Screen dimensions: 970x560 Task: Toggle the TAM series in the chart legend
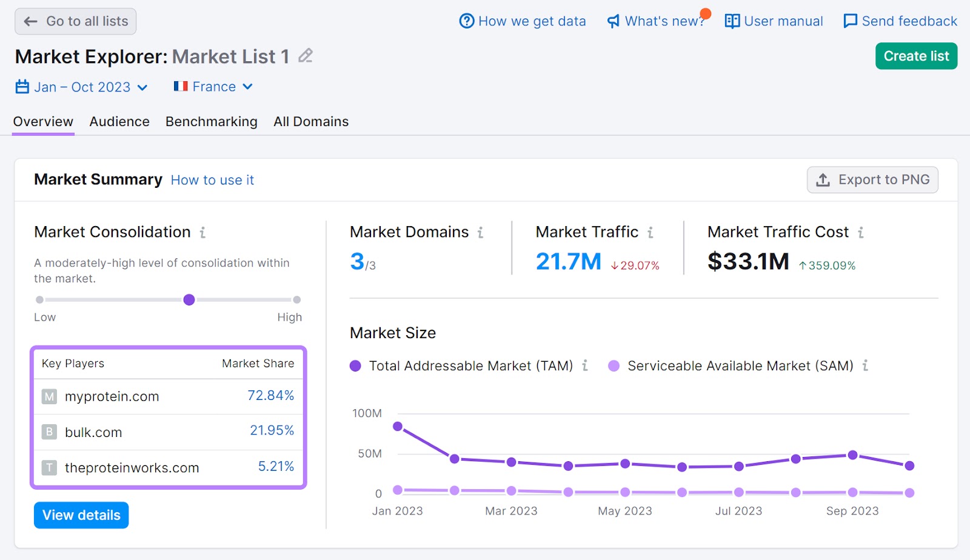point(470,366)
